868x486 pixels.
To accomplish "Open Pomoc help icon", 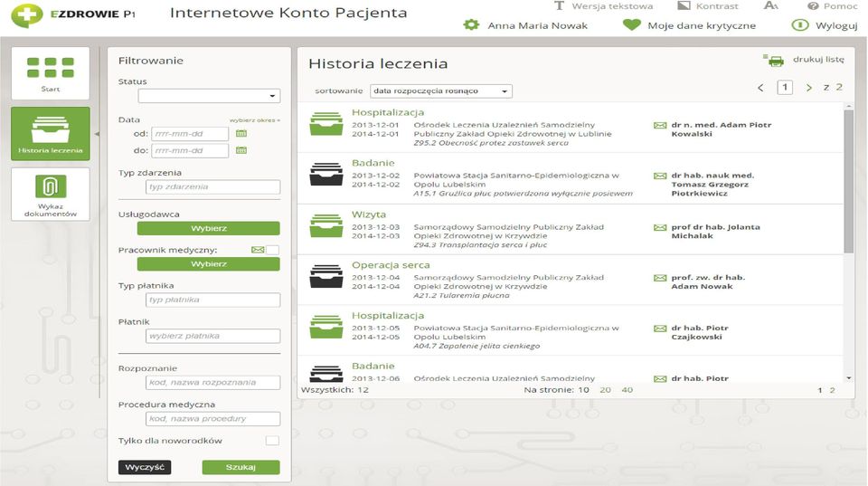I will 813,6.
